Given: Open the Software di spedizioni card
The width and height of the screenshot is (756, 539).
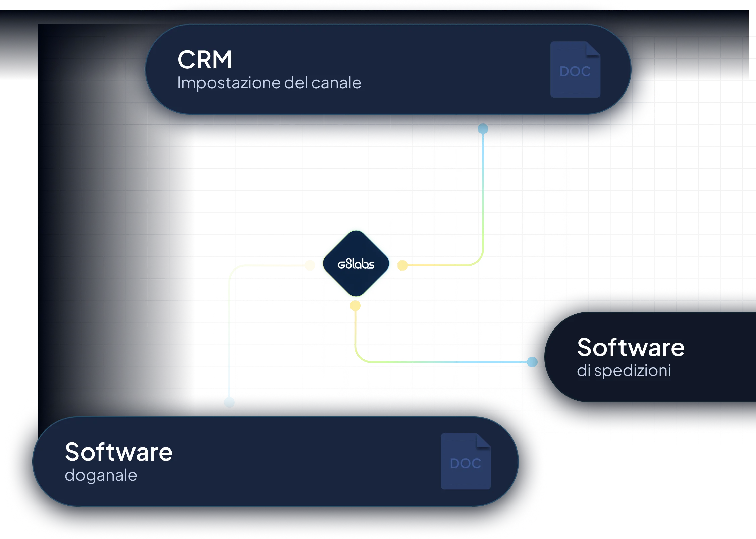Looking at the screenshot, I should pos(650,357).
